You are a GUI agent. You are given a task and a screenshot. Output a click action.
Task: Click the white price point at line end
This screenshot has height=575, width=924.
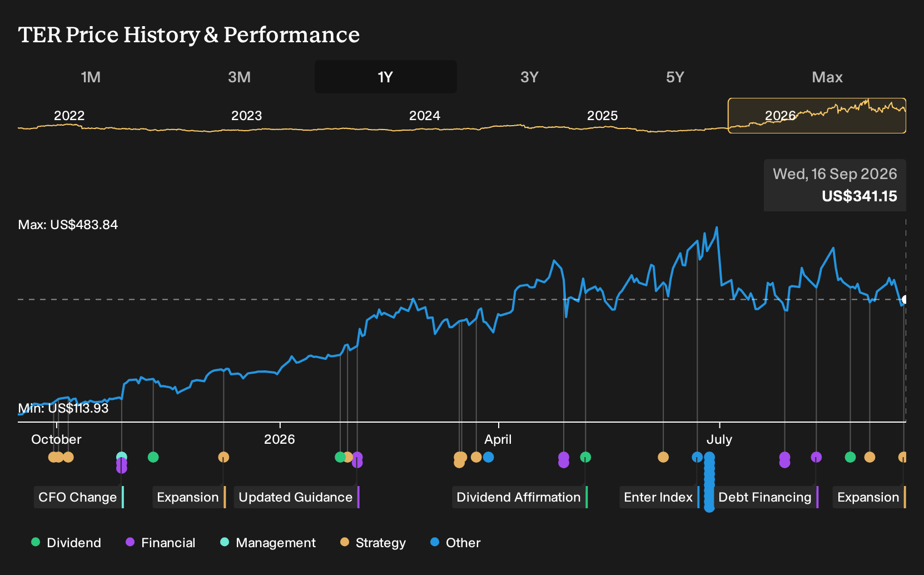pos(905,300)
